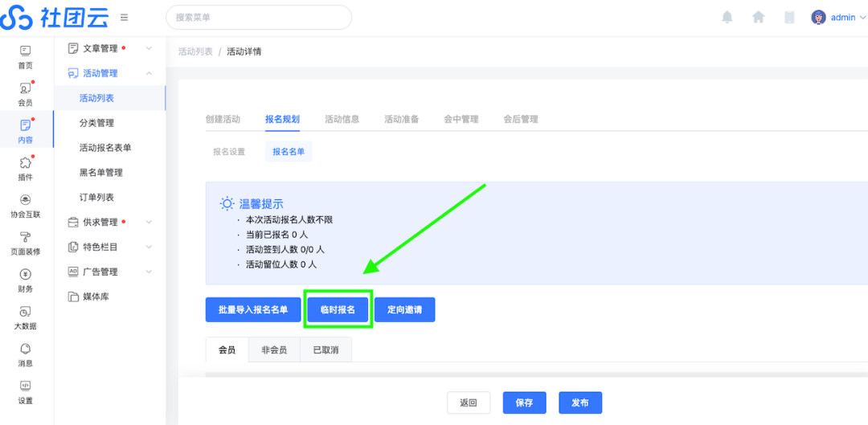The height and width of the screenshot is (425, 868).
Task: Select the 内容 sidebar icon
Action: point(26,125)
